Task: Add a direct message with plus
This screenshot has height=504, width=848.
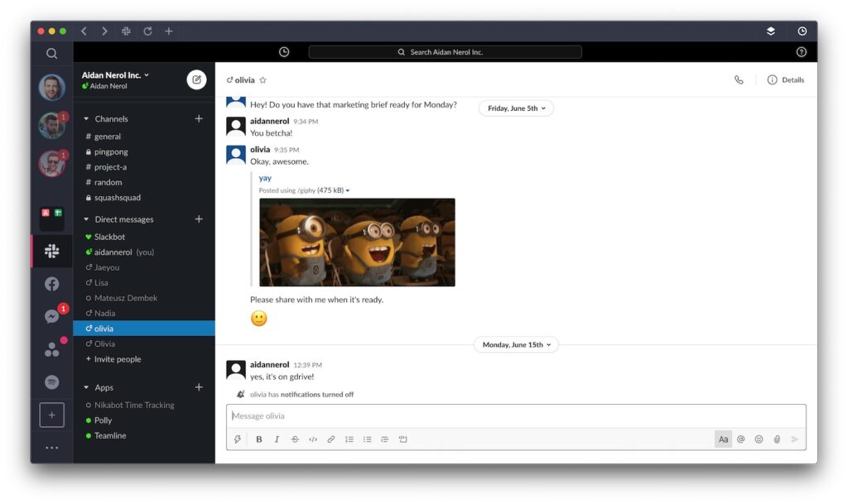Action: (x=199, y=218)
